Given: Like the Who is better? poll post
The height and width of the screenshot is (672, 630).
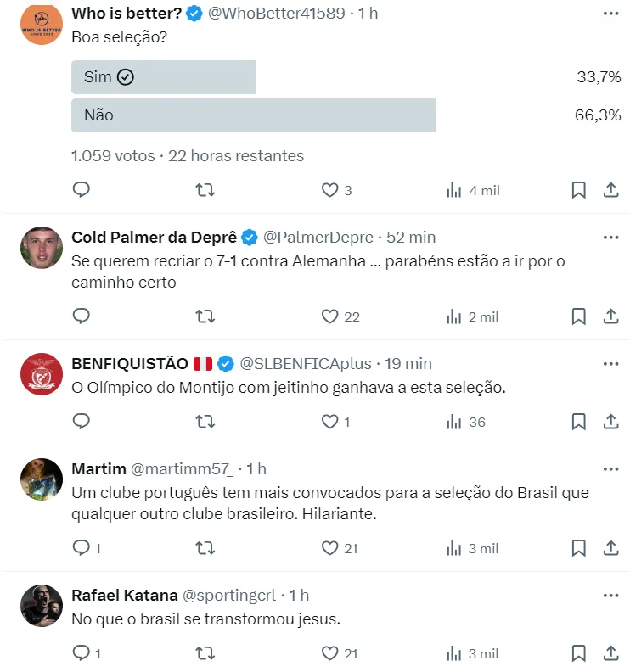Looking at the screenshot, I should pyautogui.click(x=330, y=190).
